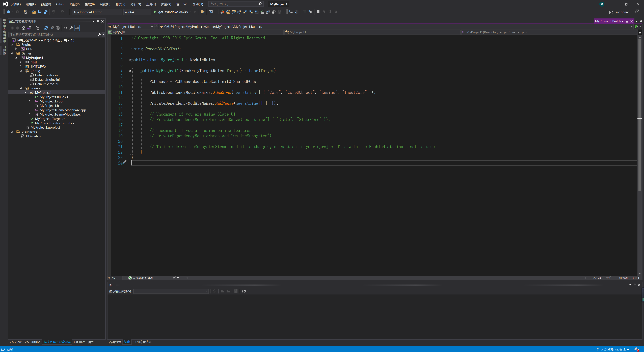The height and width of the screenshot is (352, 644).
Task: Click the editor vertical scrollbar
Action: [x=640, y=115]
